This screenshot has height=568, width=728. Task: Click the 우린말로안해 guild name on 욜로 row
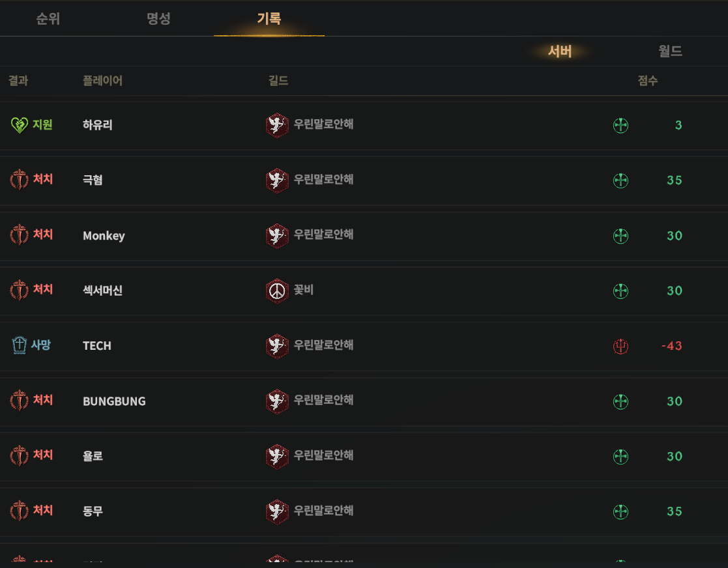324,455
